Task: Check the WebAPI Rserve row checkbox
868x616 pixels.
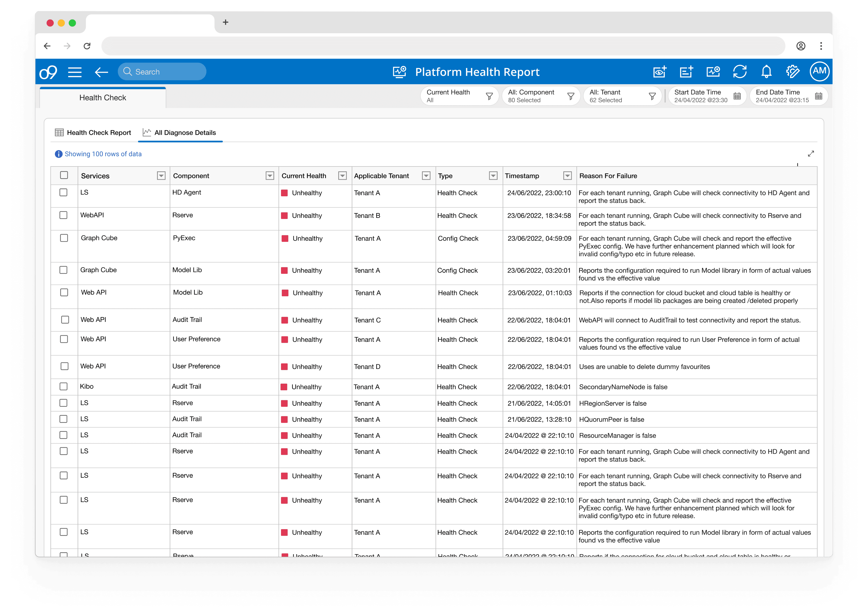Action: [x=63, y=215]
